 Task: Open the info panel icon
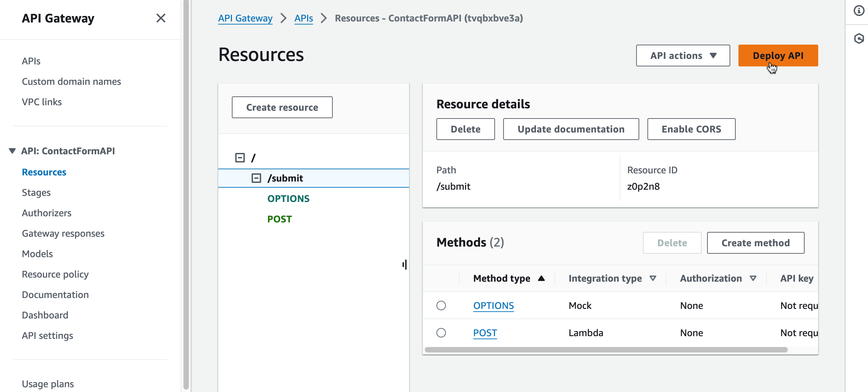859,11
